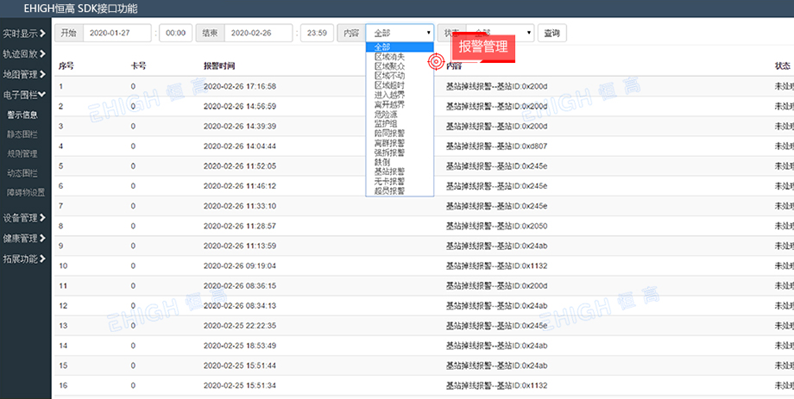Click alarm time 2020-02-25 15:51:44
This screenshot has width=794, height=399.
(x=240, y=366)
